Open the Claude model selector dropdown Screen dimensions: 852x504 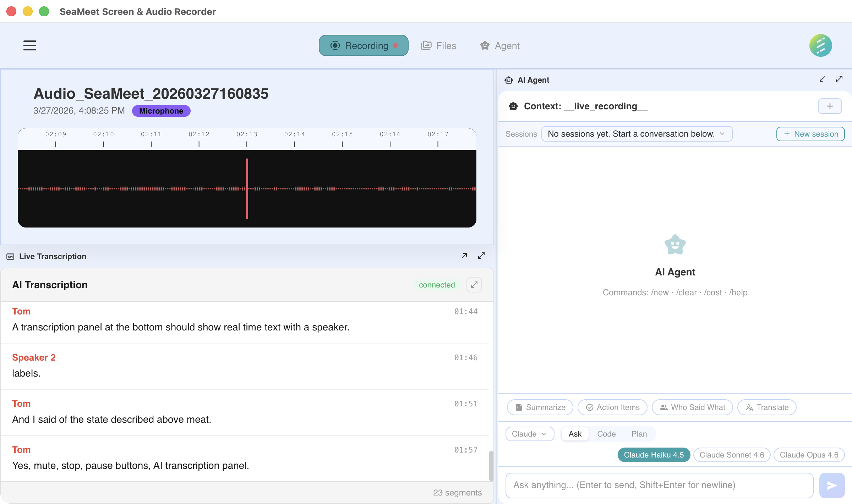click(529, 434)
